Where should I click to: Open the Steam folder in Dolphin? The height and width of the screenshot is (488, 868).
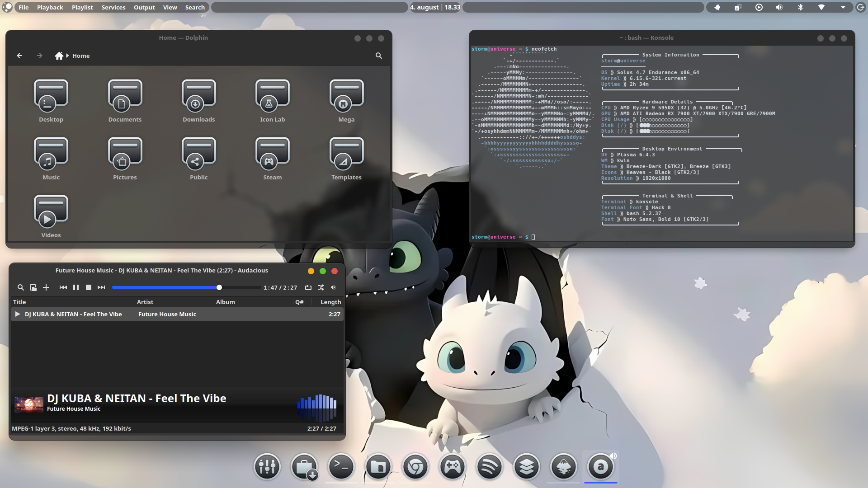tap(273, 159)
